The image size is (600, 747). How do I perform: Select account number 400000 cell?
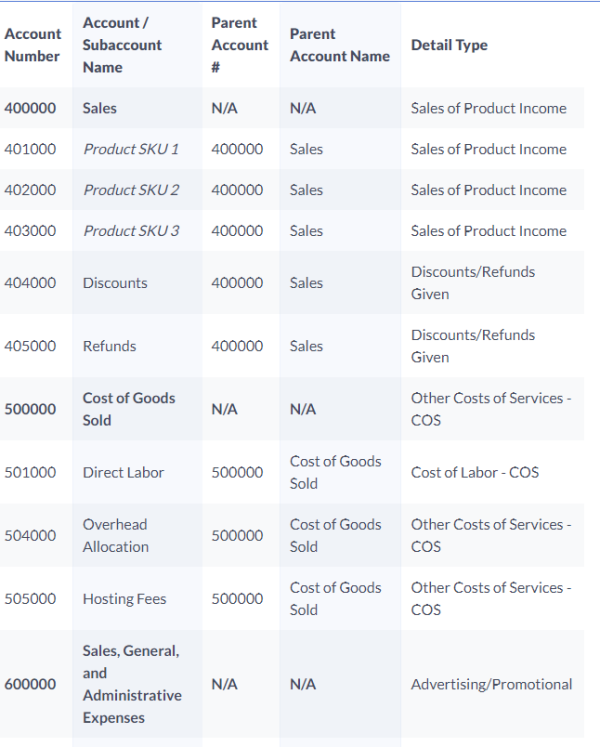(30, 108)
